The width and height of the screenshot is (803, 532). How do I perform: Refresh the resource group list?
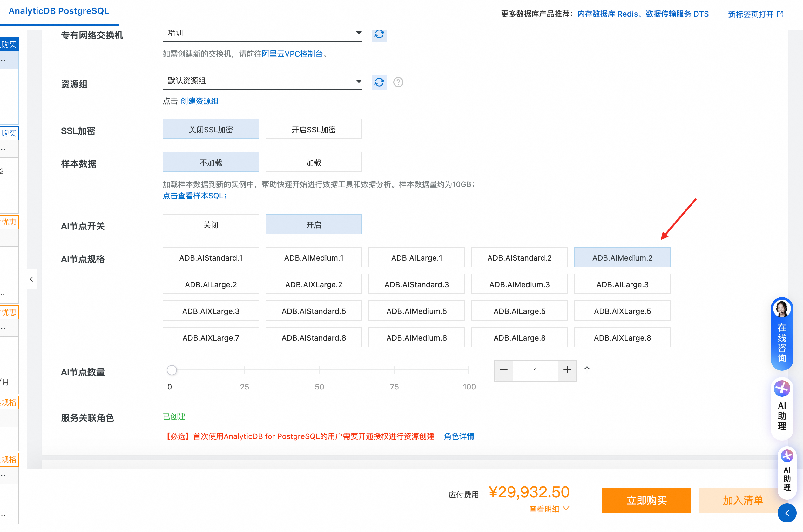coord(379,82)
